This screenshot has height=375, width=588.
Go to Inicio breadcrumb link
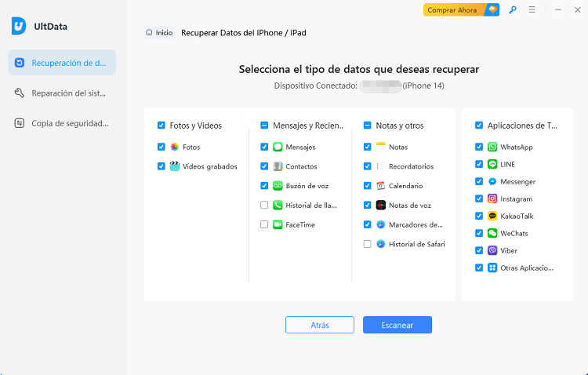(x=159, y=33)
